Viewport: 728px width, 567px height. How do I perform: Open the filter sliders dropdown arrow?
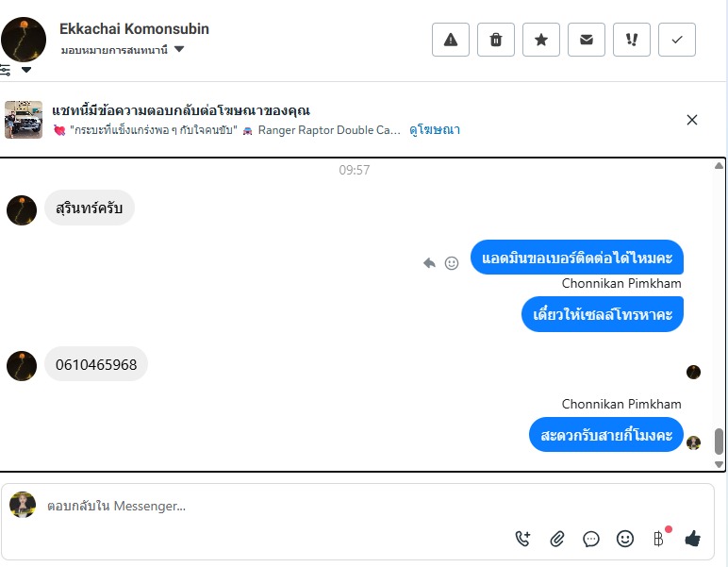(x=26, y=70)
